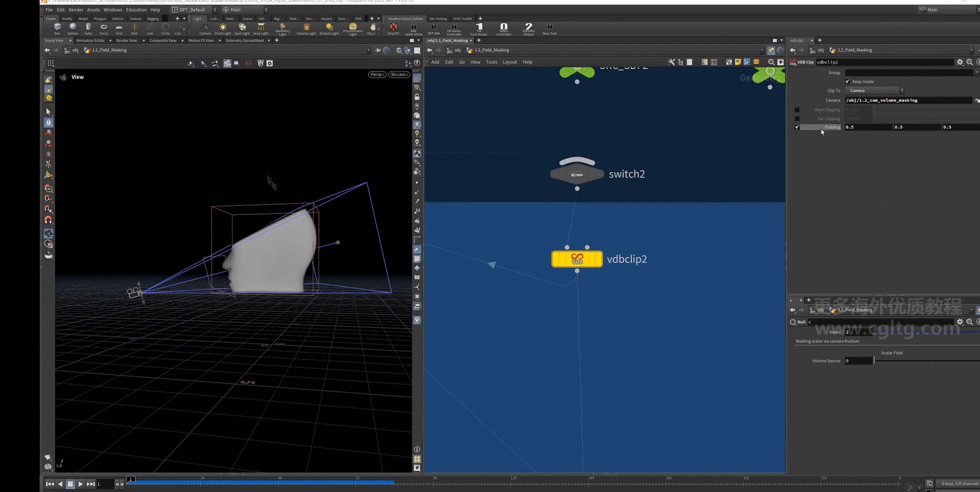Add a Point Light from shelf
The width and height of the screenshot is (980, 492).
tap(223, 29)
